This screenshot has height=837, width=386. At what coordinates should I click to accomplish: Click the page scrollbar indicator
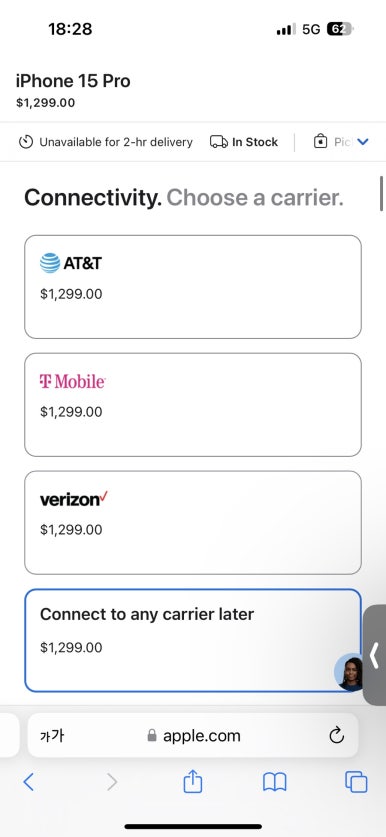pyautogui.click(x=381, y=193)
